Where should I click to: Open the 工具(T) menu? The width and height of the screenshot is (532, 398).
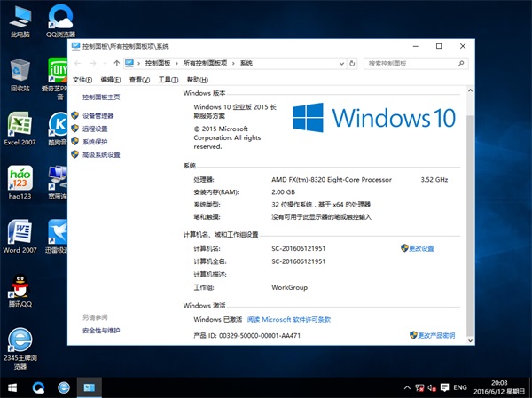[168, 80]
